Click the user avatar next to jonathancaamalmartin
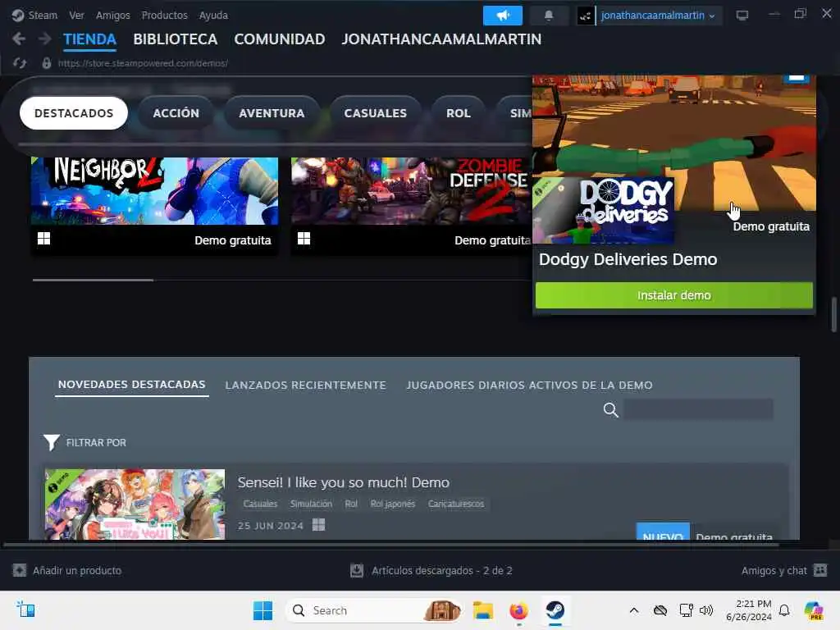This screenshot has height=630, width=840. pos(585,16)
